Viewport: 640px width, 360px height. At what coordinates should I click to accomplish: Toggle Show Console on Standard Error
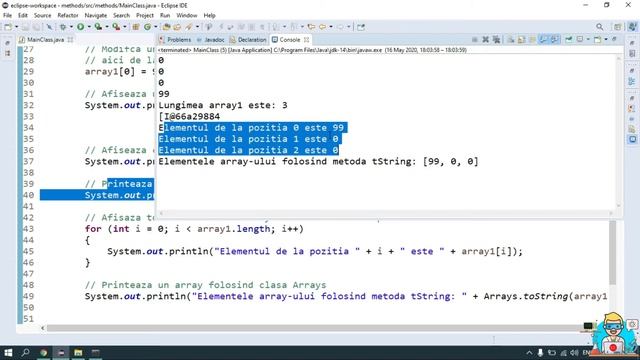(554, 40)
